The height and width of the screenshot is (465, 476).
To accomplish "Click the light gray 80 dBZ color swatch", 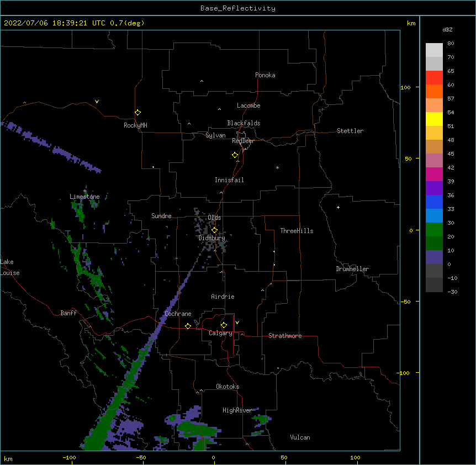I will [434, 50].
